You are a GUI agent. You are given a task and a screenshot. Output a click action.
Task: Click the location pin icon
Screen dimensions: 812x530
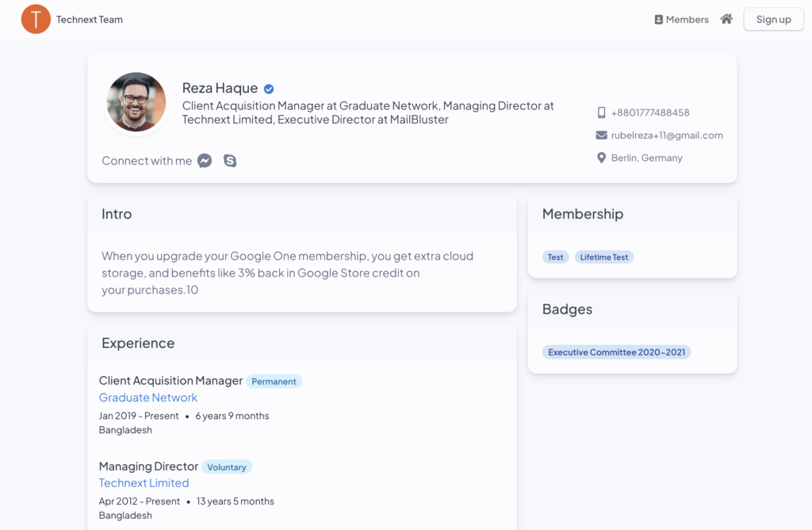tap(601, 158)
